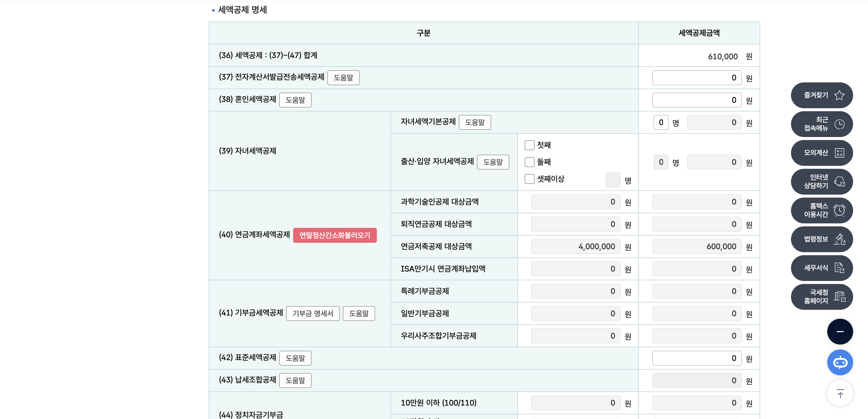Click the 세액공제 명세 section heading
Viewport: 868px width, 419px height.
point(242,10)
